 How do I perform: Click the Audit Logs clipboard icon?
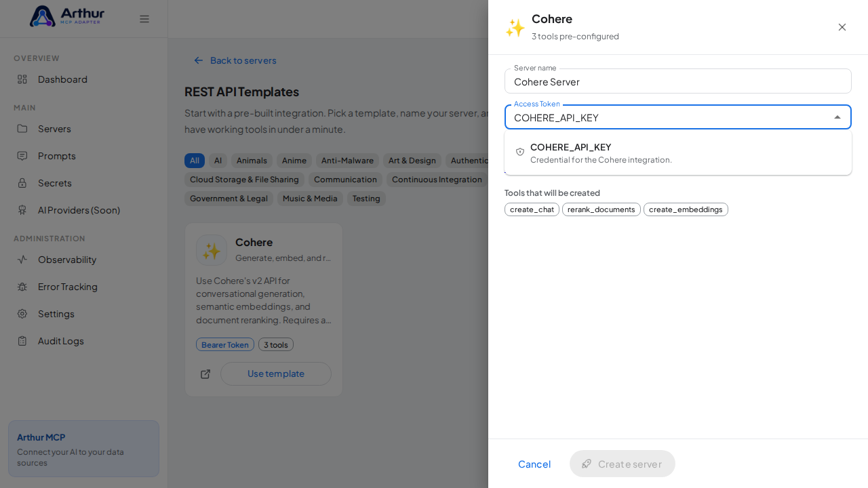tap(22, 341)
